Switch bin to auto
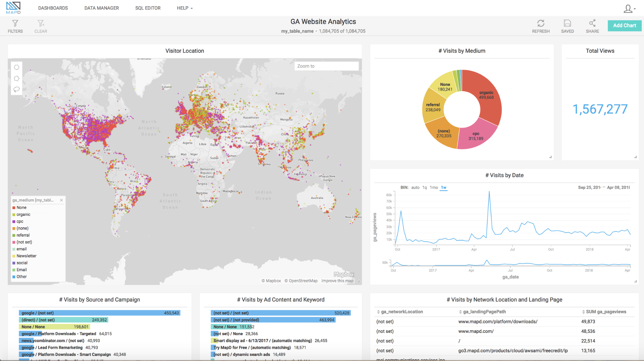The image size is (644, 361). pos(415,187)
